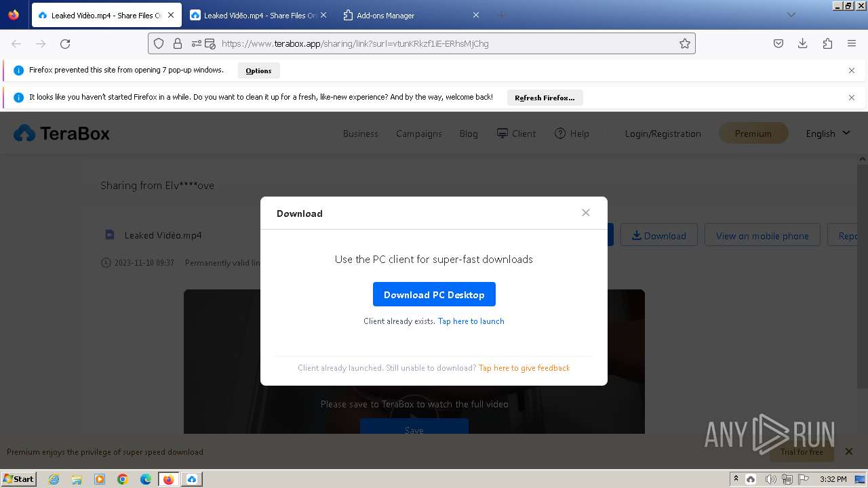Close the Add-ons Manager tab

click(475, 15)
